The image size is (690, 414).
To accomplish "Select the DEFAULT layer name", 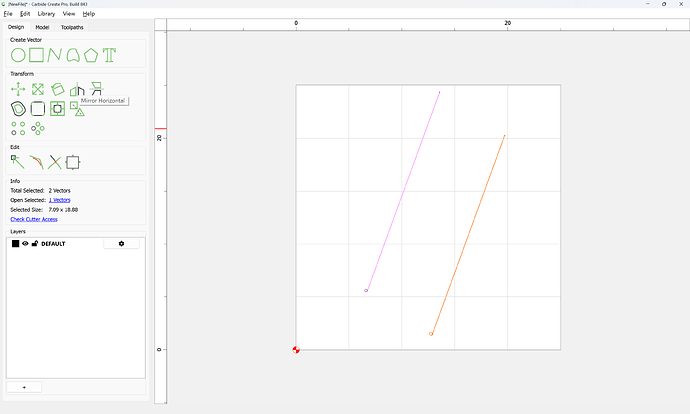I will 53,244.
